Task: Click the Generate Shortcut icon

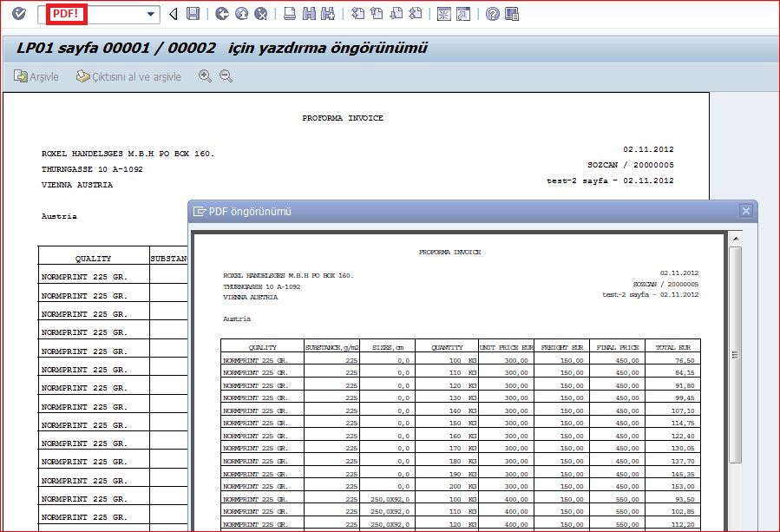Action: [463, 14]
